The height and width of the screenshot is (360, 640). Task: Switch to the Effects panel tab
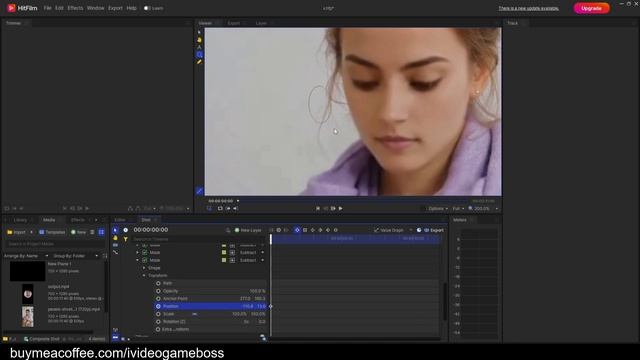(x=78, y=220)
